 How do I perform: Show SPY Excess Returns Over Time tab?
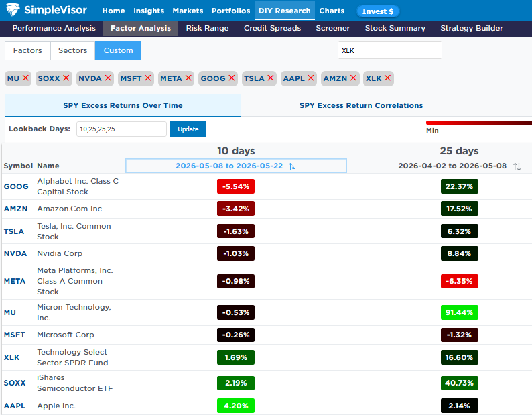point(123,105)
